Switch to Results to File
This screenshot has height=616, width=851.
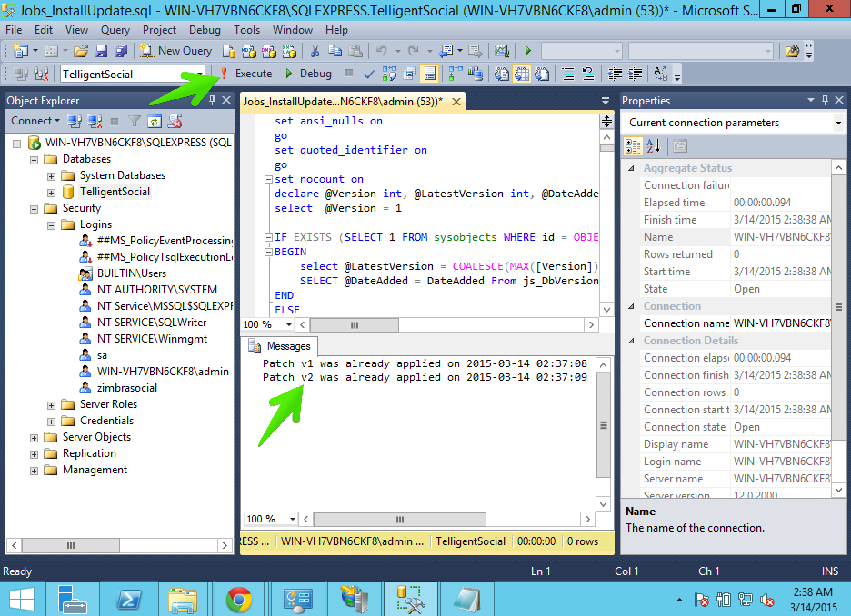point(541,74)
